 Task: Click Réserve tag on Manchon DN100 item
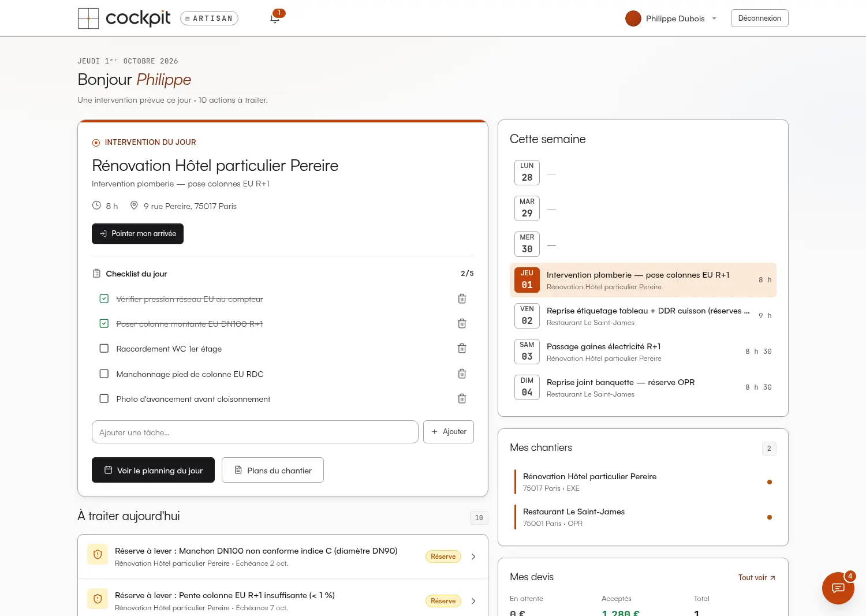443,557
